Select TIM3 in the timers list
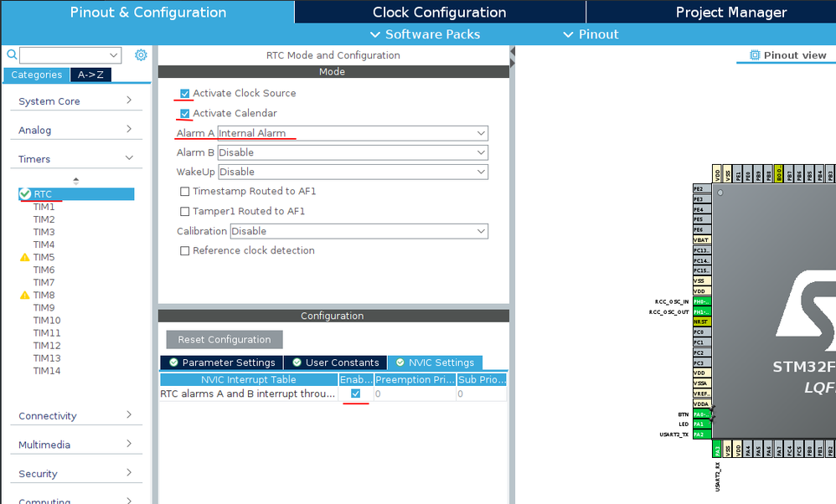 coord(44,232)
